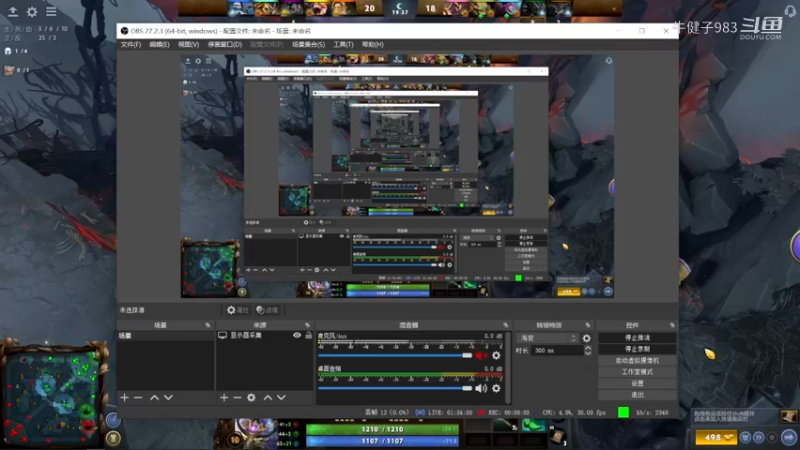Screen dimensions: 800x450
Task: Pop out the Scenes dock icon
Action: click(208, 325)
